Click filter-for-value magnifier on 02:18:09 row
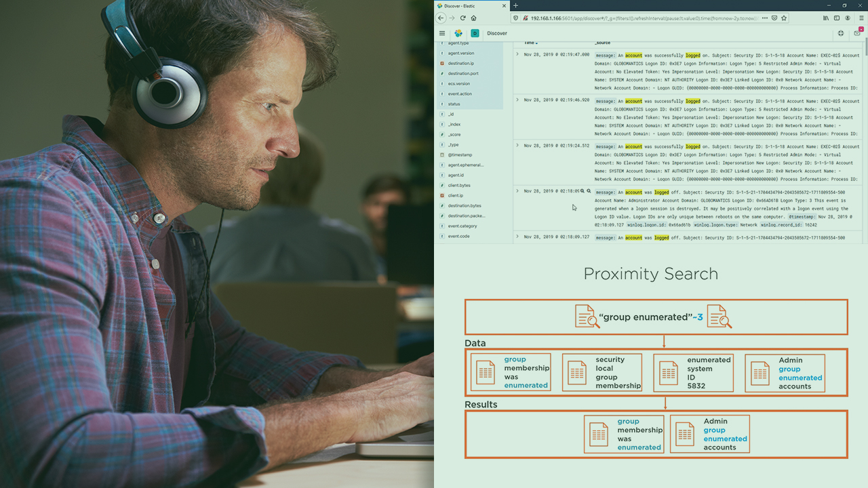The width and height of the screenshot is (868, 488). point(583,191)
